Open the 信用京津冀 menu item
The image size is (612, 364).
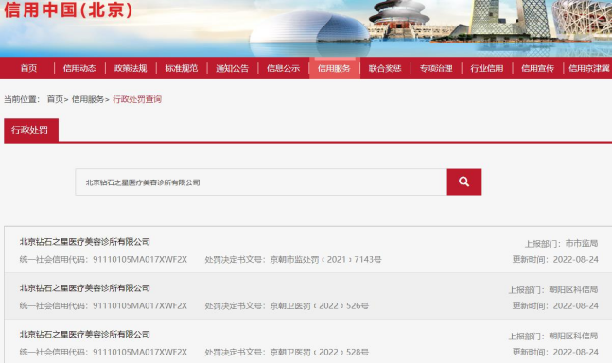tap(589, 68)
